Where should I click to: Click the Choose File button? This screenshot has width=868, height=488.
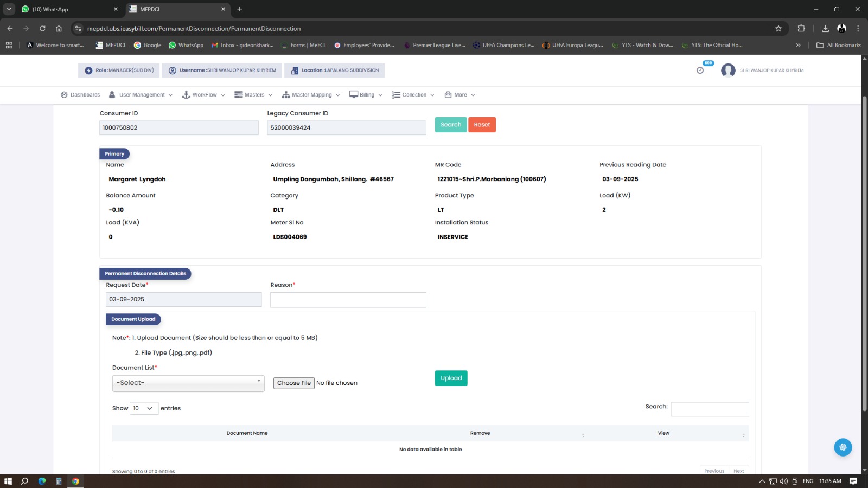[293, 383]
